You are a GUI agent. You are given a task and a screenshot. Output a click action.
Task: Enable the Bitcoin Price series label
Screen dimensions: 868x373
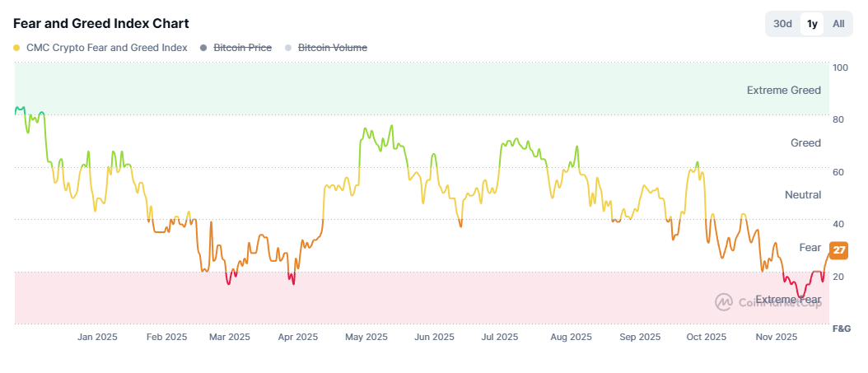pos(242,48)
